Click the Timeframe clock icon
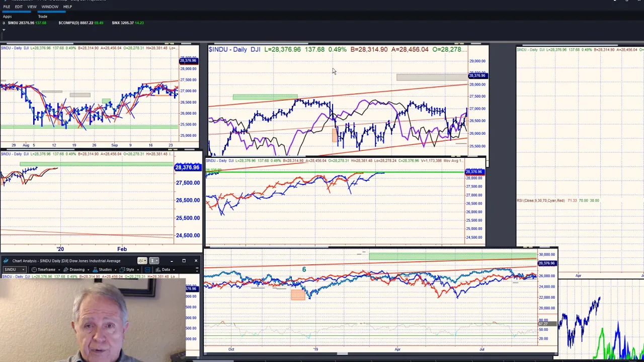 [x=34, y=269]
